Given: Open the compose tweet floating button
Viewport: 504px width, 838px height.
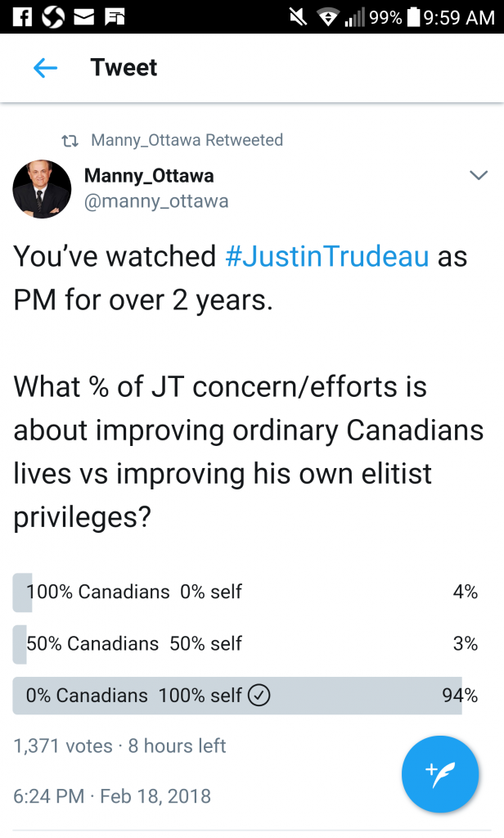Looking at the screenshot, I should (x=440, y=774).
